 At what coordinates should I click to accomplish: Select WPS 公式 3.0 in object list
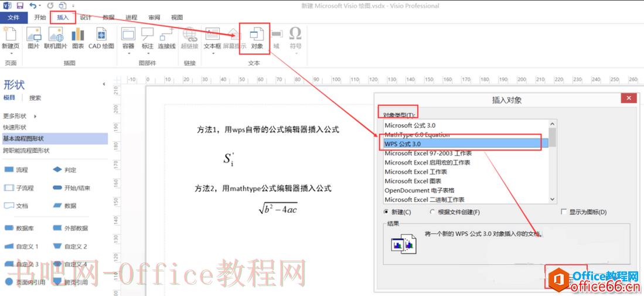coord(466,144)
